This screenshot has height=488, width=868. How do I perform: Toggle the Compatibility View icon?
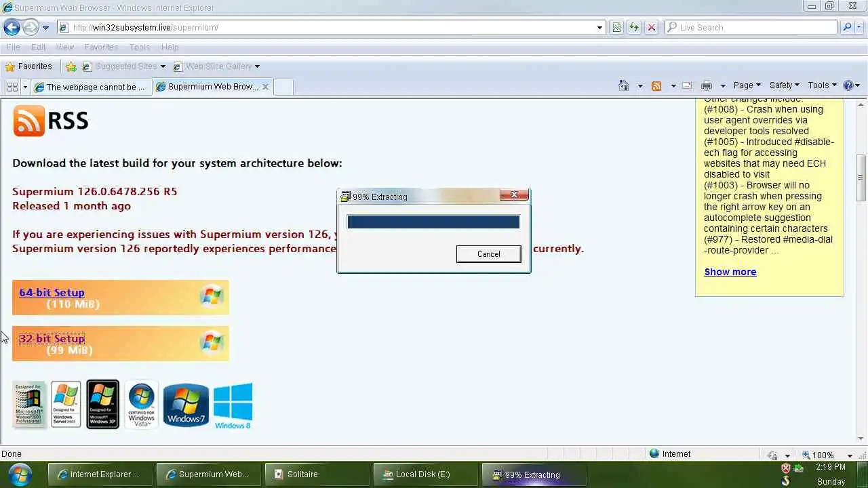(x=616, y=28)
